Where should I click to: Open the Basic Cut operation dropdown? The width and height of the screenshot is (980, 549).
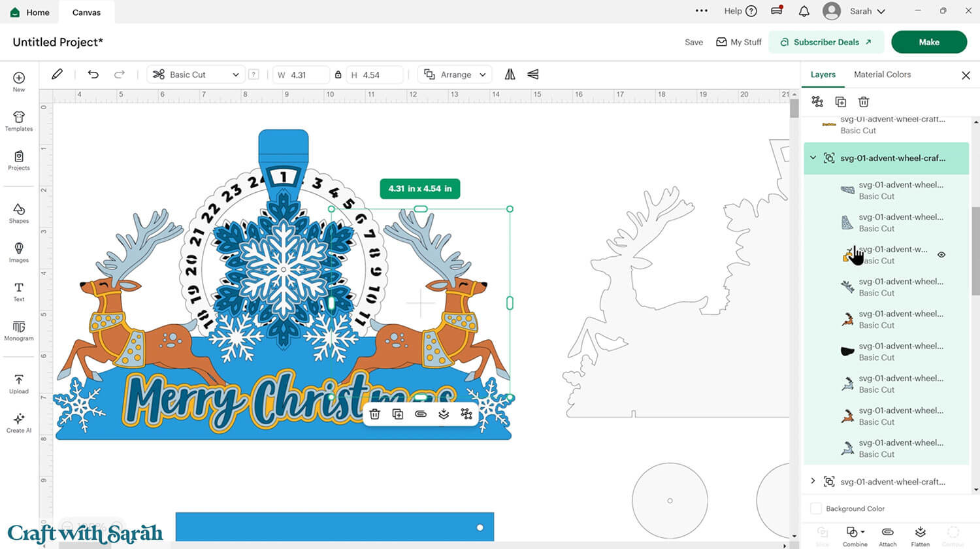coord(196,75)
